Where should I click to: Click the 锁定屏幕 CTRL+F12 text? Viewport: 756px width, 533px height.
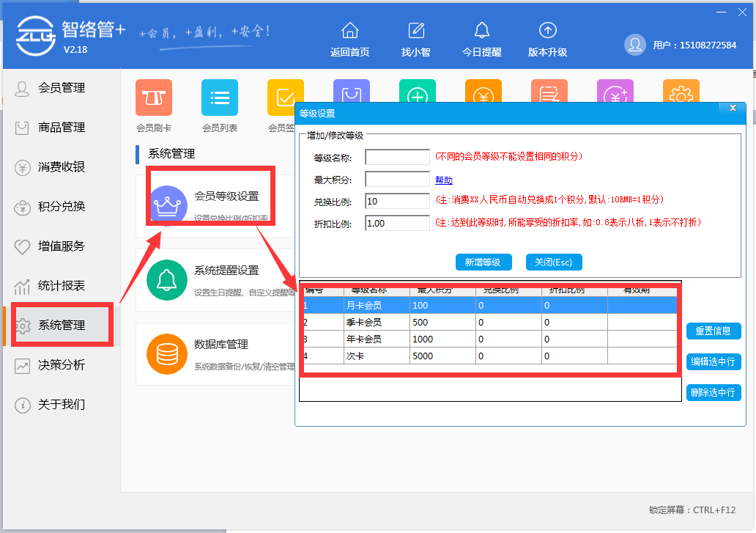(x=692, y=510)
